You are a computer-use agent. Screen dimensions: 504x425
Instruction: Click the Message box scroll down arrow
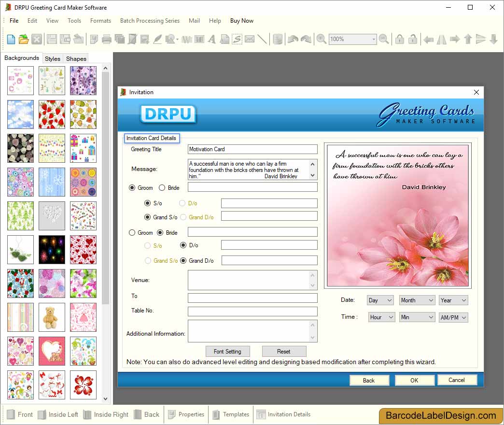coord(312,175)
